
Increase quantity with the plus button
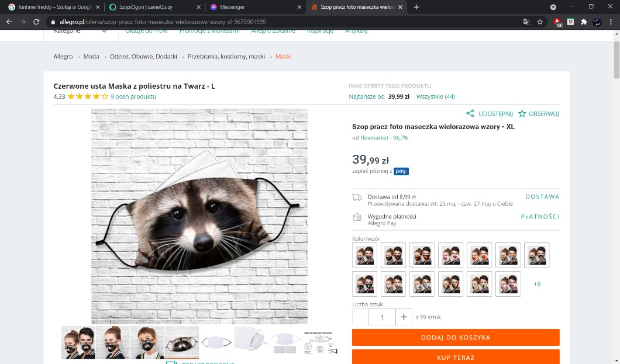point(404,317)
